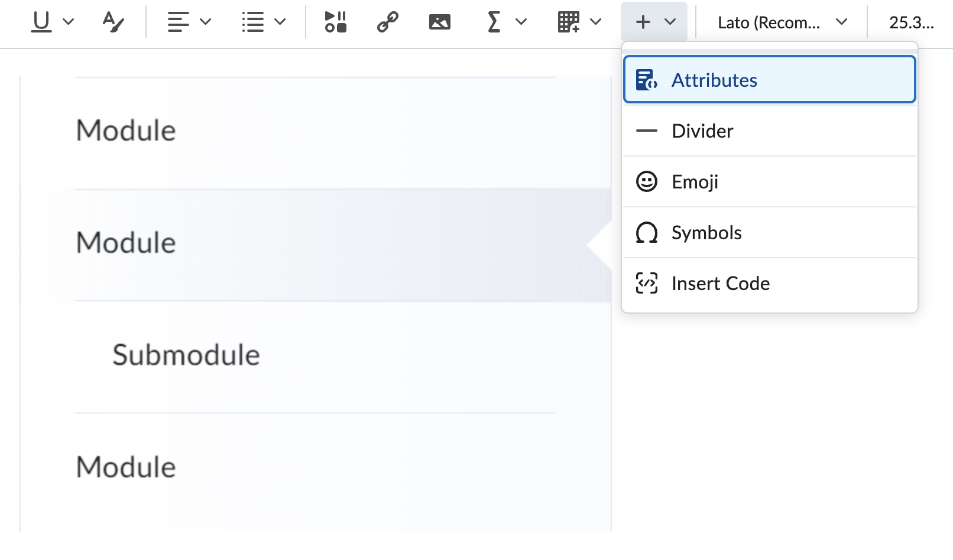Click the format painter icon
Viewport: 953px width, 560px height.
click(113, 22)
